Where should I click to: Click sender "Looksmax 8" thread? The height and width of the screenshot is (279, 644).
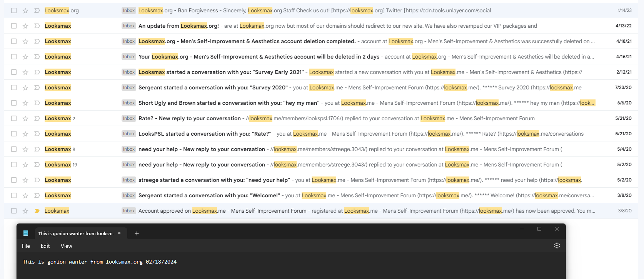60,149
